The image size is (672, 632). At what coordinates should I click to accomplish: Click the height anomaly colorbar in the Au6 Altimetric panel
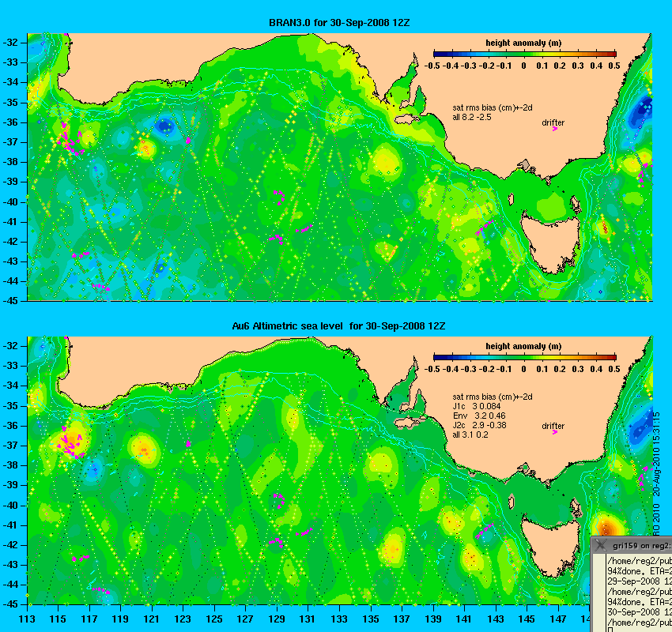(x=525, y=357)
